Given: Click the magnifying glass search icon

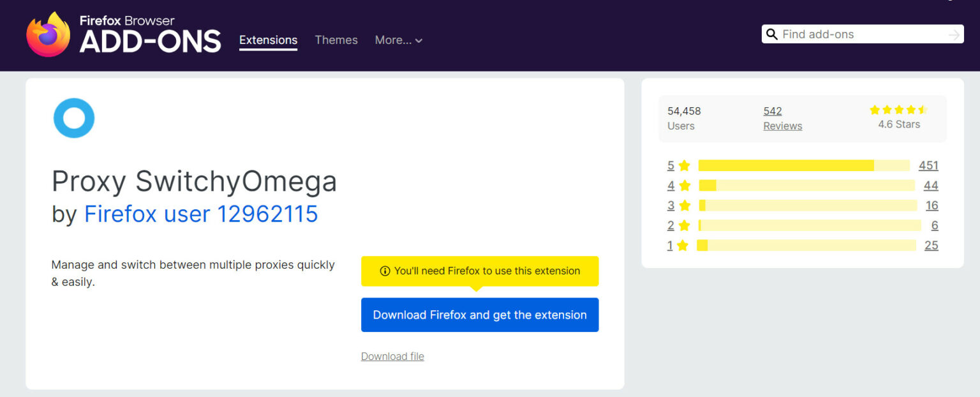Looking at the screenshot, I should pyautogui.click(x=772, y=34).
